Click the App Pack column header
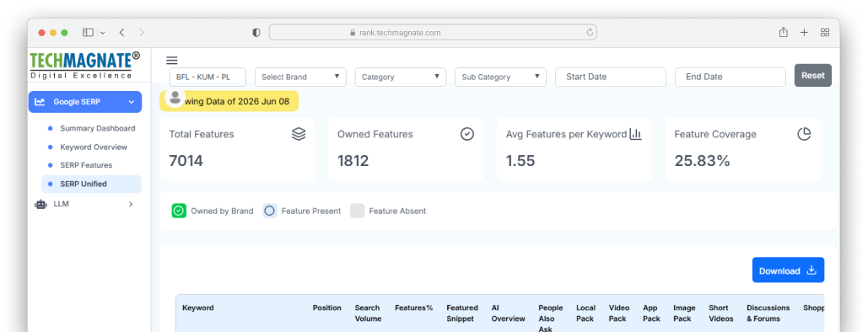This screenshot has width=868, height=332. pos(651,313)
